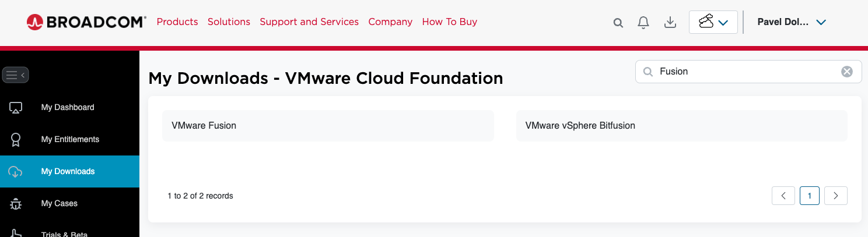Go to previous page of results
Screen dimensions: 868x237
click(783, 196)
